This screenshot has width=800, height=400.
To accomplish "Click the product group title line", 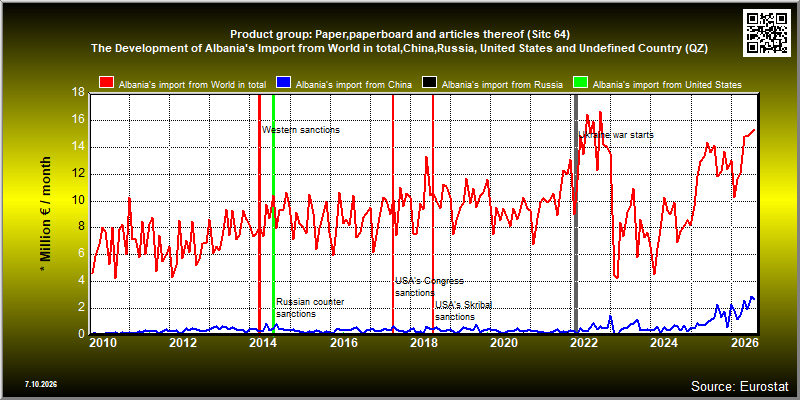I will click(400, 34).
